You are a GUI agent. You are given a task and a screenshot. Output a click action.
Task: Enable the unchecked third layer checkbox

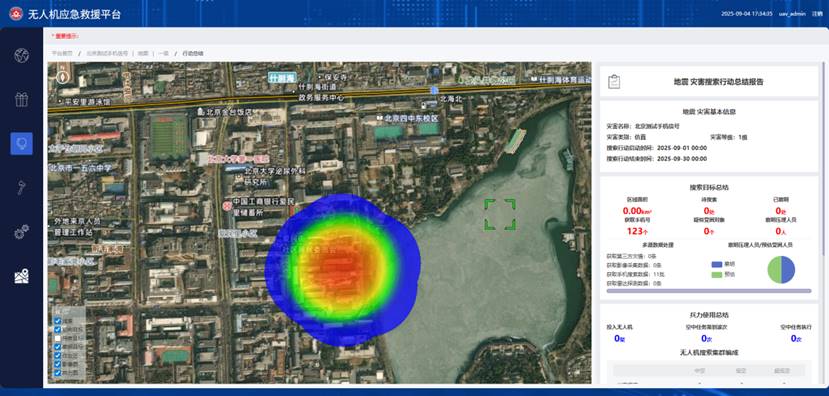pyautogui.click(x=58, y=338)
